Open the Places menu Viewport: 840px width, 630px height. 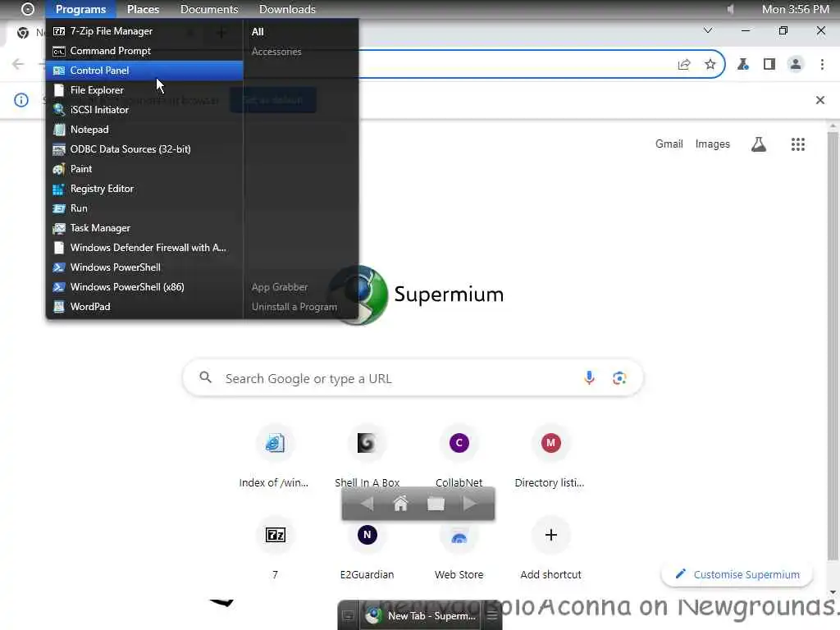tap(143, 9)
